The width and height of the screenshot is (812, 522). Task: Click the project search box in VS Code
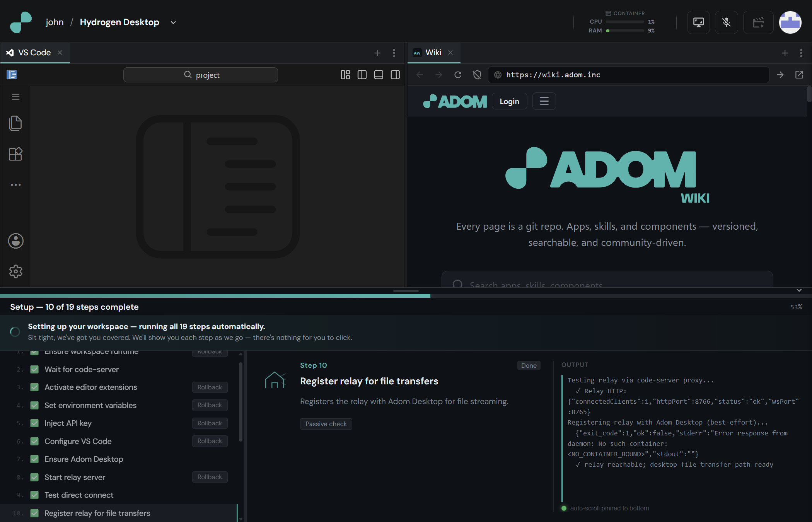coord(200,75)
